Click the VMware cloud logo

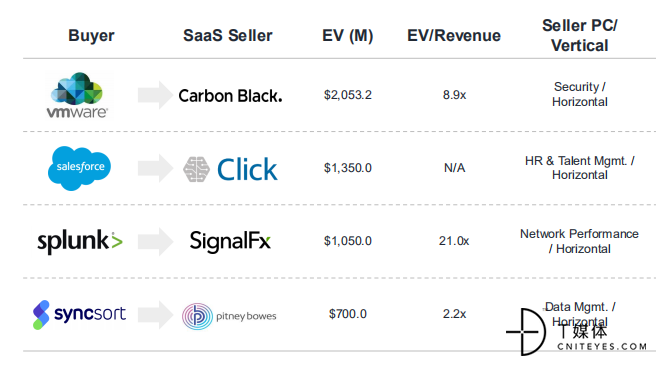[x=77, y=95]
